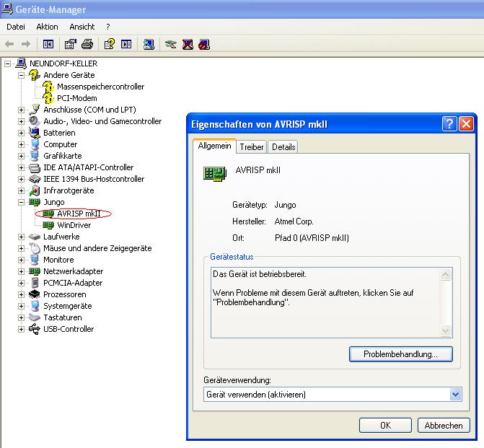The height and width of the screenshot is (448, 484).
Task: Open the Geräteverwendung dropdown
Action: point(456,395)
